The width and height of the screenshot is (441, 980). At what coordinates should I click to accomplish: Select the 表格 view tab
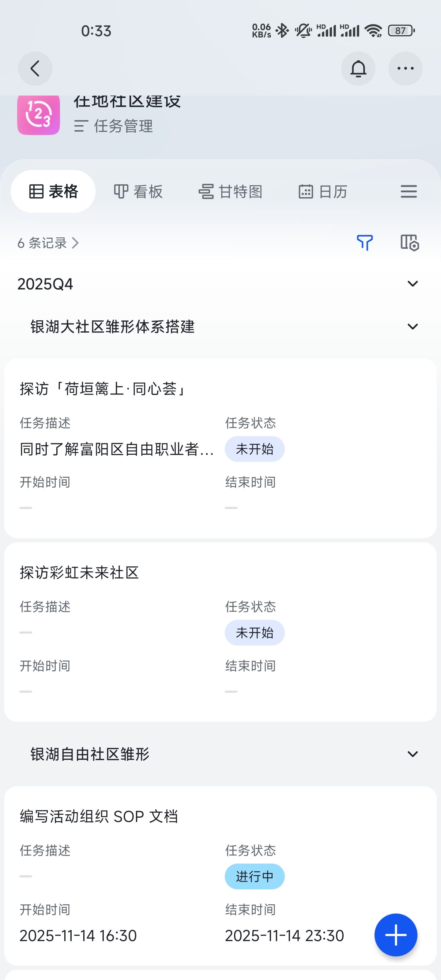pyautogui.click(x=53, y=191)
